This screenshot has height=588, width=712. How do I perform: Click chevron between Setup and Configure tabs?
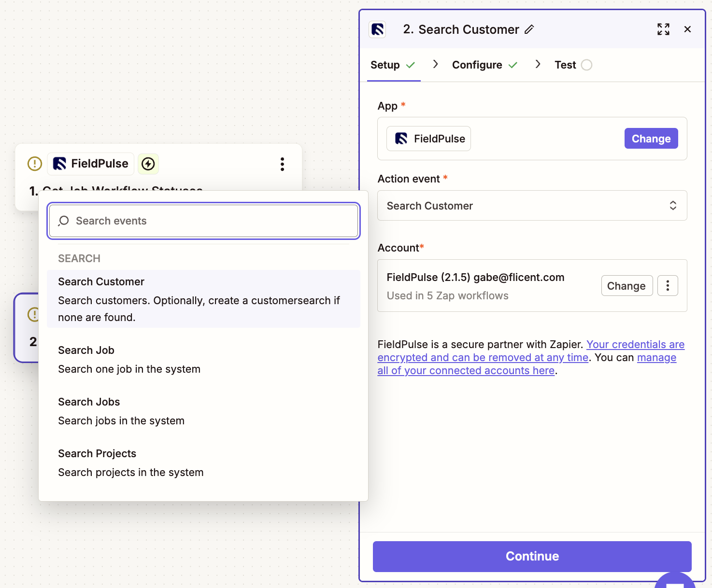click(435, 64)
